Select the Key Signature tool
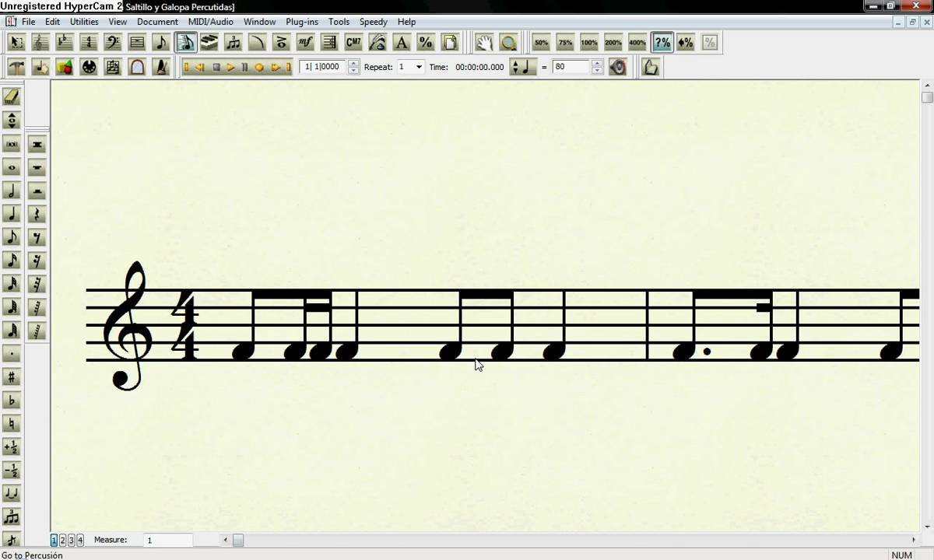This screenshot has height=560, width=934. (65, 42)
